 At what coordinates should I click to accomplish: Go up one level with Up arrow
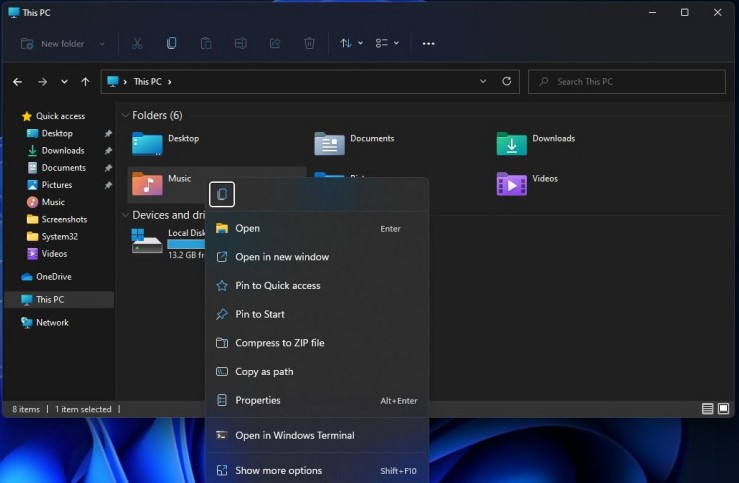tap(85, 82)
